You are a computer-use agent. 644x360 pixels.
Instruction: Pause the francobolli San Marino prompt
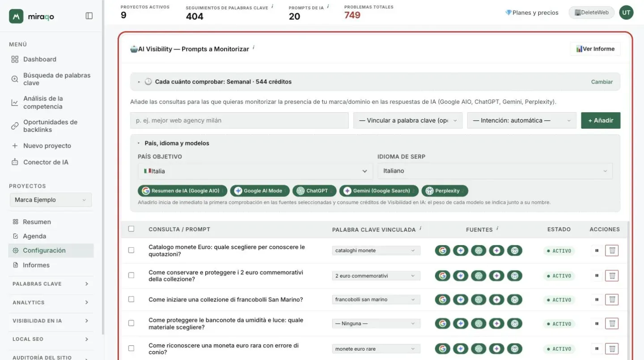coord(597,300)
